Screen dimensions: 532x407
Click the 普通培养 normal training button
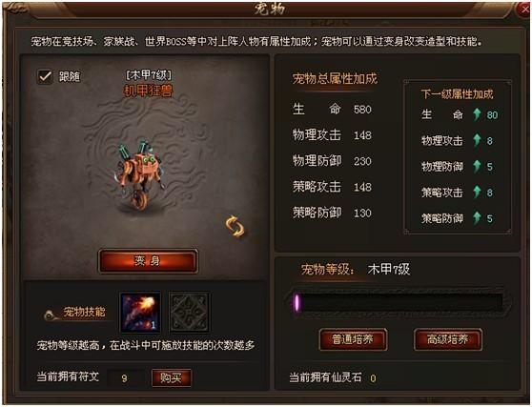(353, 339)
